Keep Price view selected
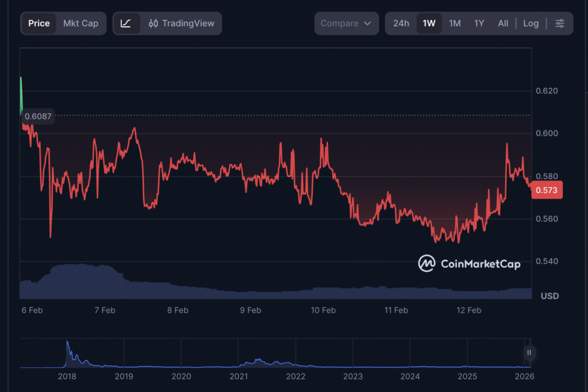The height and width of the screenshot is (392, 588). click(x=38, y=23)
